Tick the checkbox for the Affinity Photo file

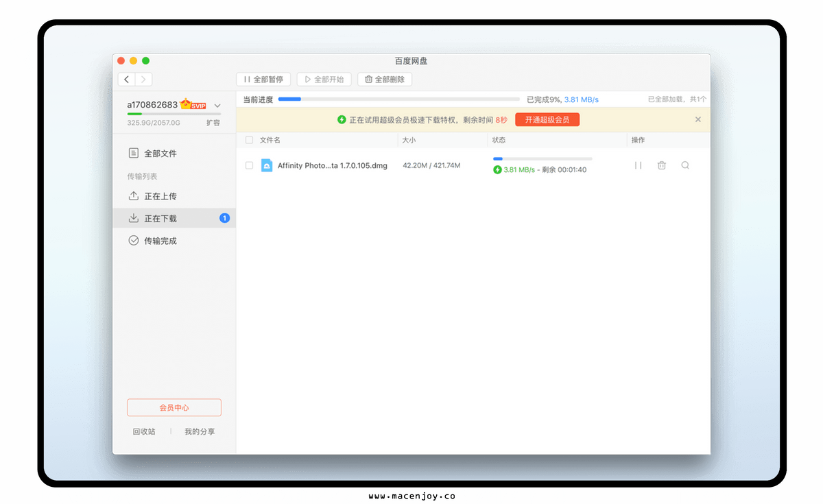[249, 165]
